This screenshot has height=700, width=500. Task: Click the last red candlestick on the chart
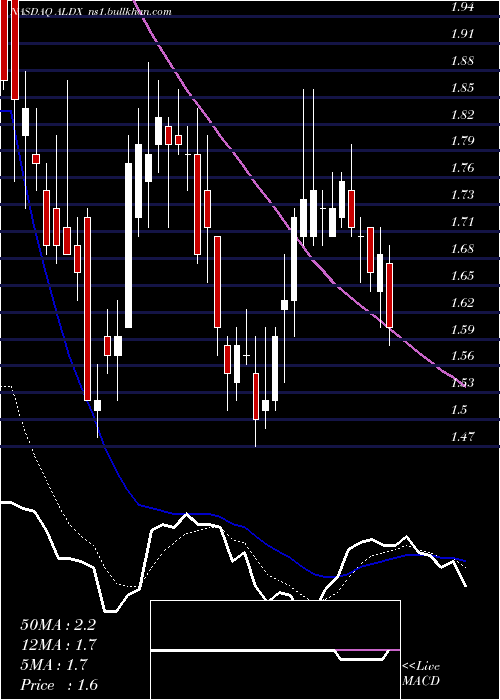click(x=389, y=295)
